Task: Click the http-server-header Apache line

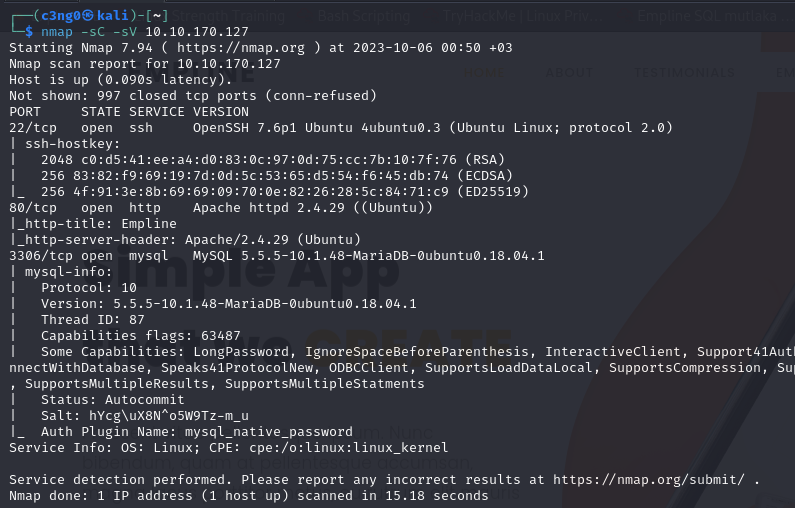Action: 185,240
